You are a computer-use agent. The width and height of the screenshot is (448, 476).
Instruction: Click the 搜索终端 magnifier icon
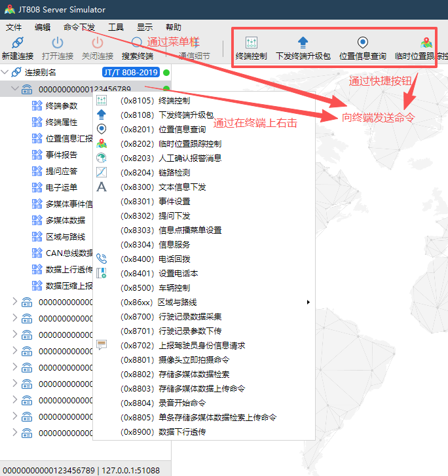point(137,43)
